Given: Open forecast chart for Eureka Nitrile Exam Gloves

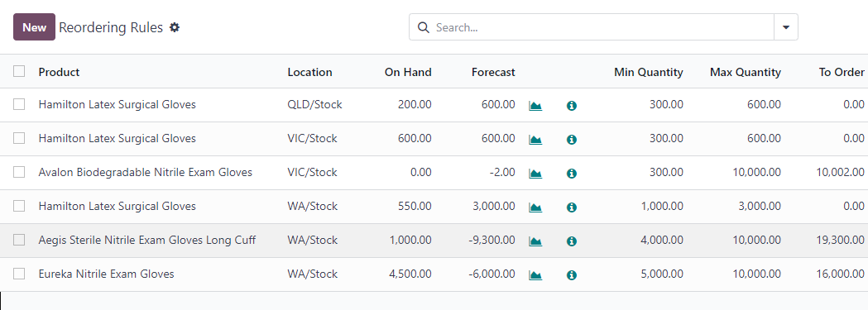Looking at the screenshot, I should pyautogui.click(x=535, y=274).
